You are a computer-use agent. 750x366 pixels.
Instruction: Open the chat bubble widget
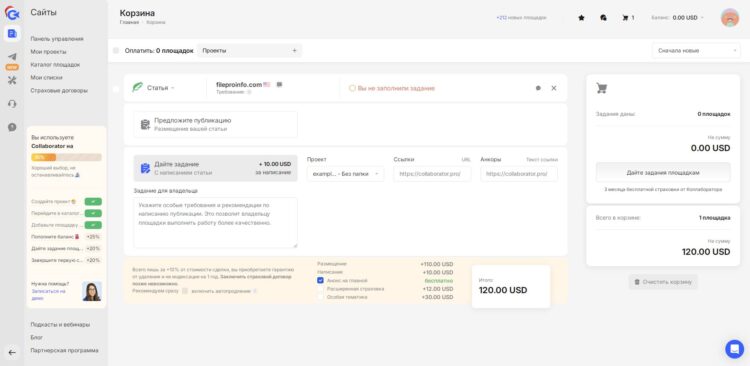(734, 349)
